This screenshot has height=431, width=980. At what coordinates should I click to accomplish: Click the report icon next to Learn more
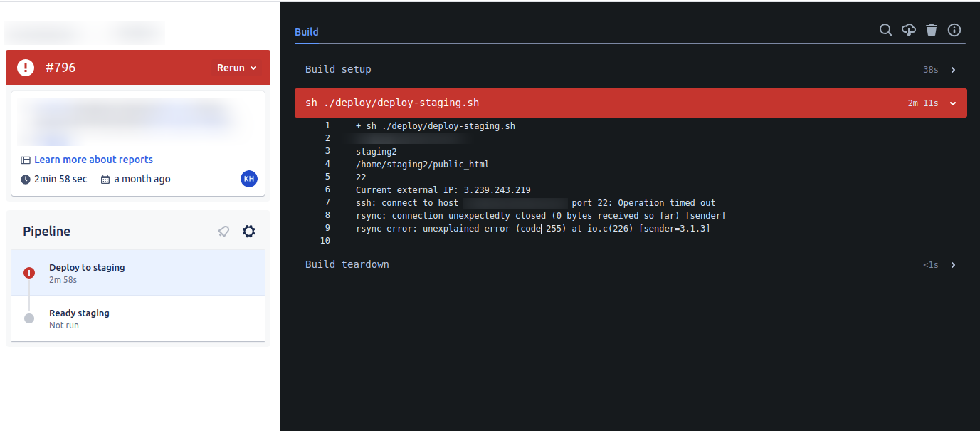[26, 160]
